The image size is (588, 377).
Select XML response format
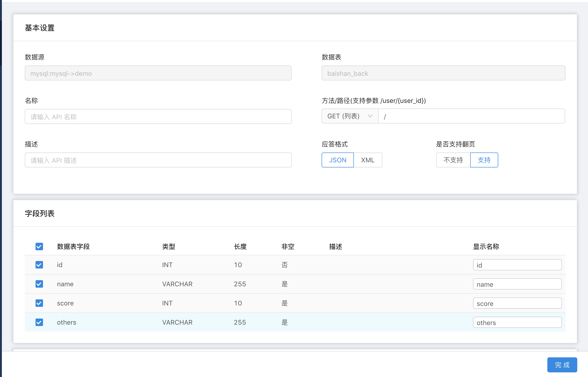point(368,160)
